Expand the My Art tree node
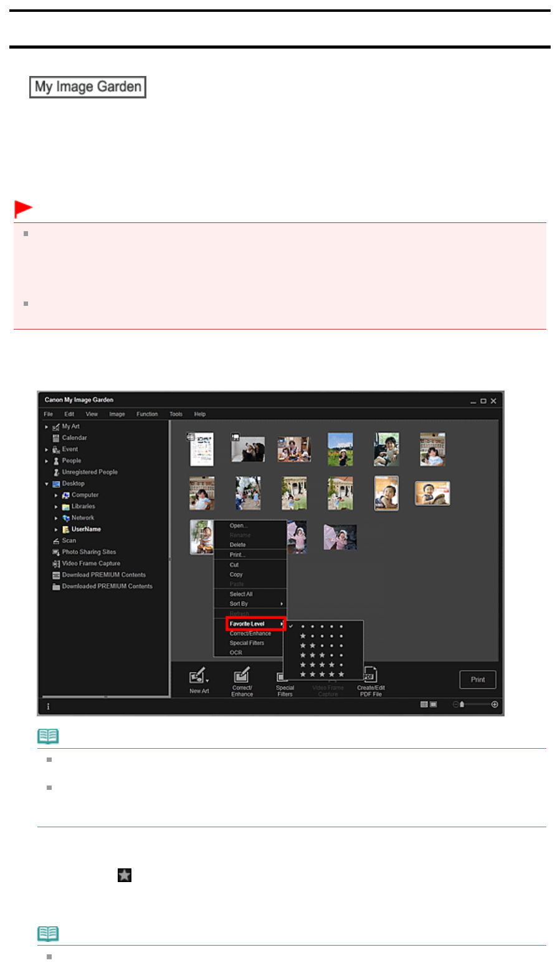 pos(47,427)
